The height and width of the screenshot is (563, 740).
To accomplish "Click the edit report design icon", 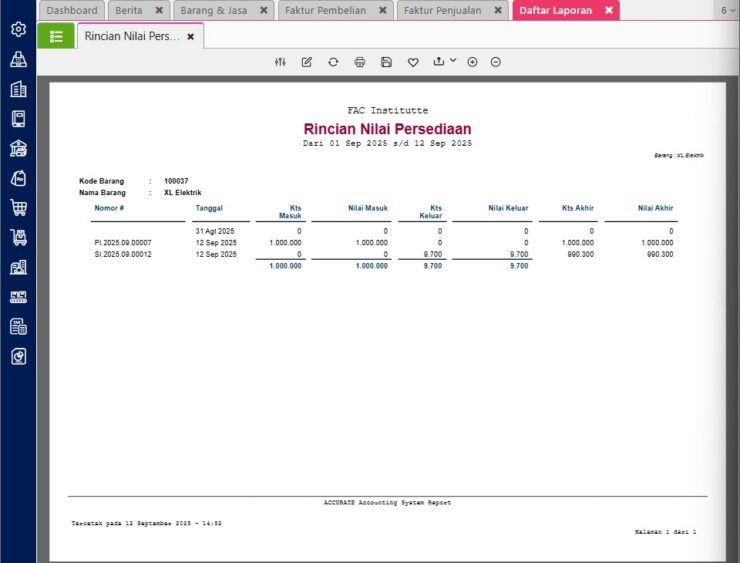I will (x=307, y=62).
